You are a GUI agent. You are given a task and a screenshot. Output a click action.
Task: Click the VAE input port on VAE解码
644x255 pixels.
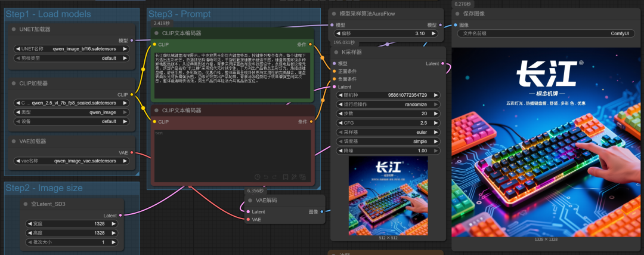coord(248,220)
